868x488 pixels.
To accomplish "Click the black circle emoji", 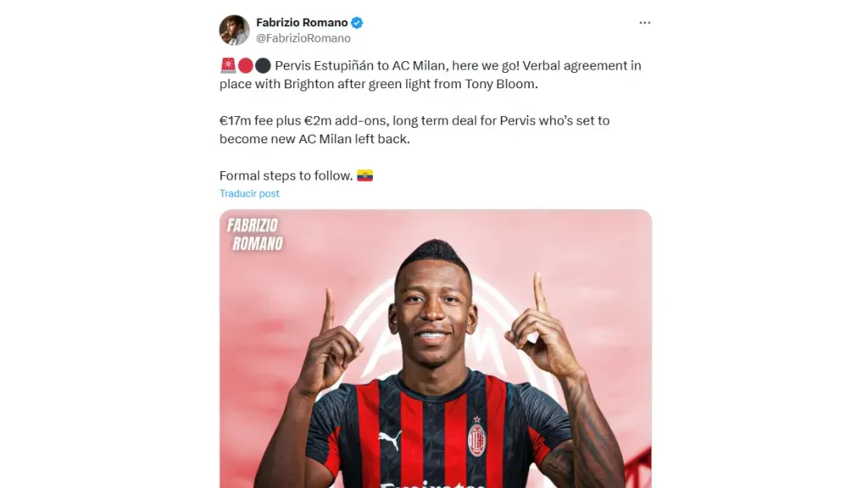I will coord(263,66).
